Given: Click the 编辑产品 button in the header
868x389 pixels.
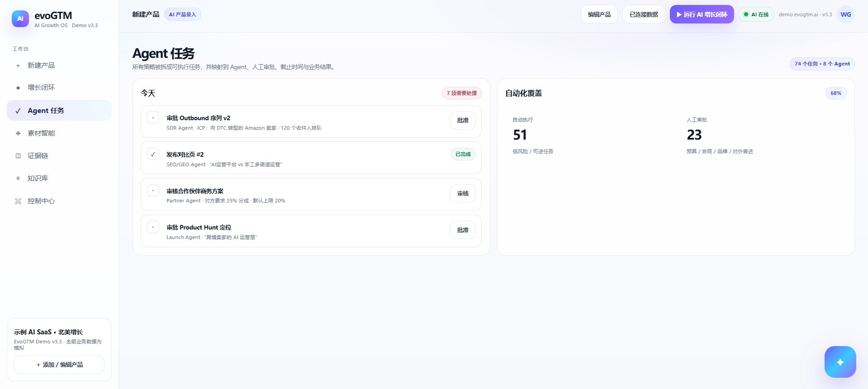Looking at the screenshot, I should pos(599,14).
